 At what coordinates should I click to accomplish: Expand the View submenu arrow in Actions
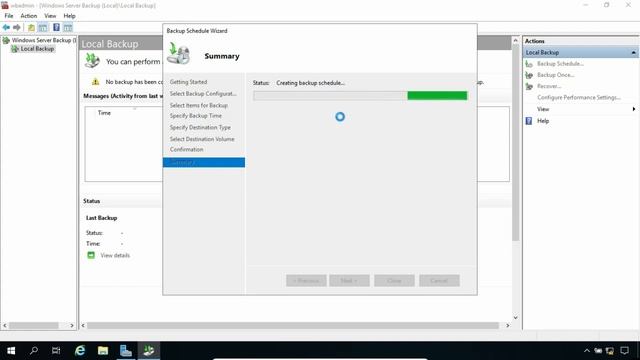pyautogui.click(x=633, y=109)
